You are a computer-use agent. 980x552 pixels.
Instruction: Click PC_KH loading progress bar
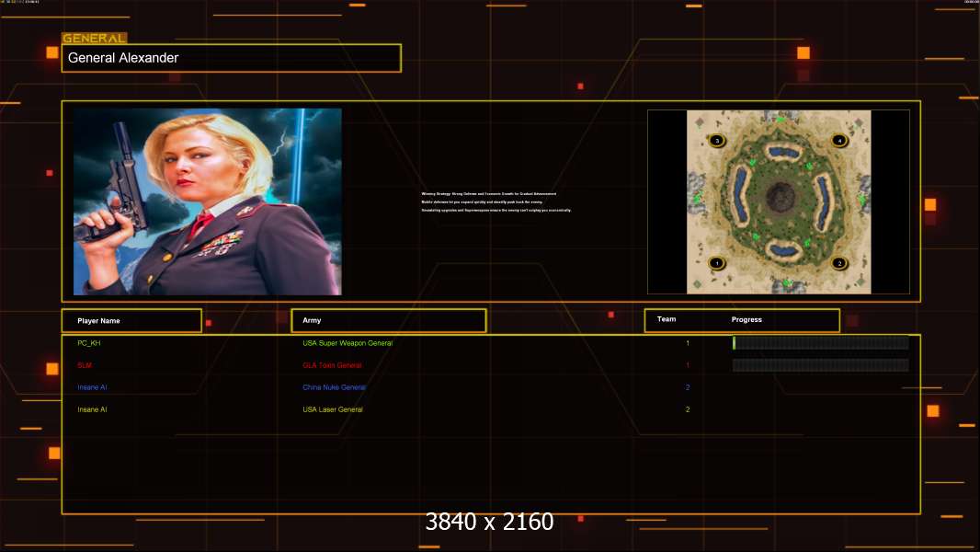[x=821, y=342]
